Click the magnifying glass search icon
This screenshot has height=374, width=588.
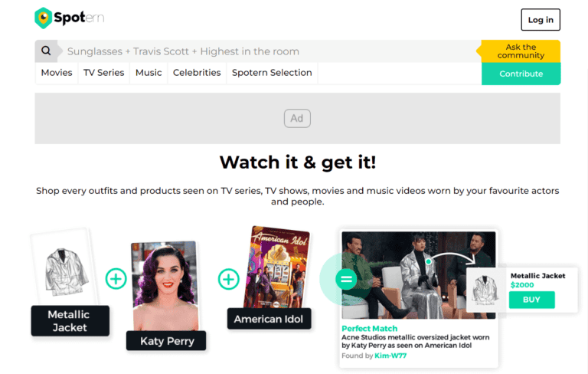(46, 51)
